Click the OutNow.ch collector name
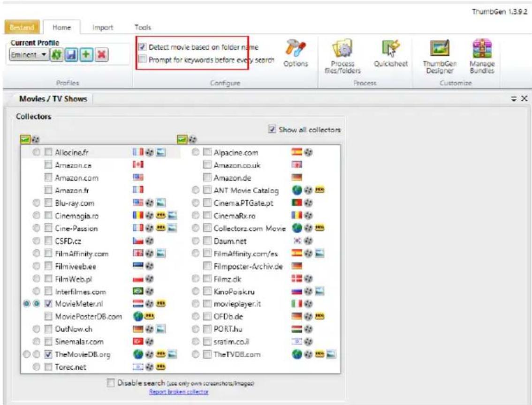Image resolution: width=532 pixels, height=405 pixels. (x=73, y=329)
